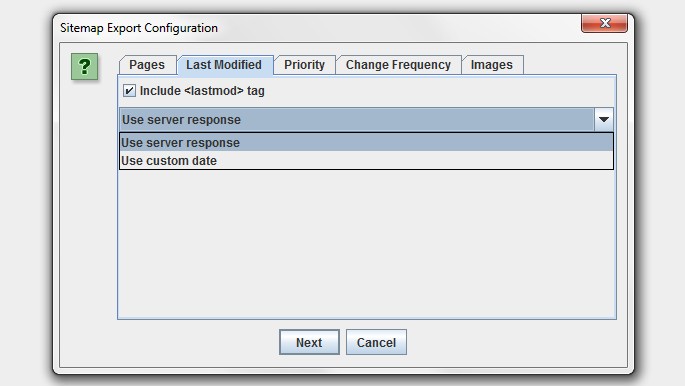
Task: Uncheck the Include <lastmod> tag checkbox
Action: coord(129,90)
